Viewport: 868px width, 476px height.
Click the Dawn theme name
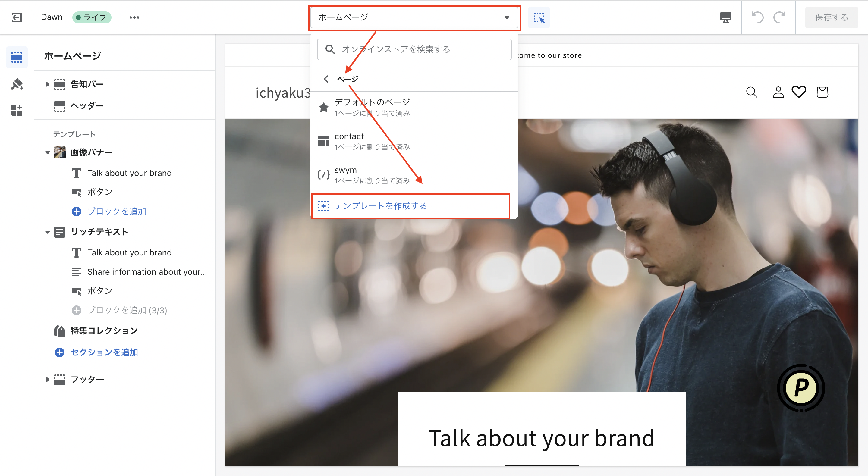coord(52,17)
